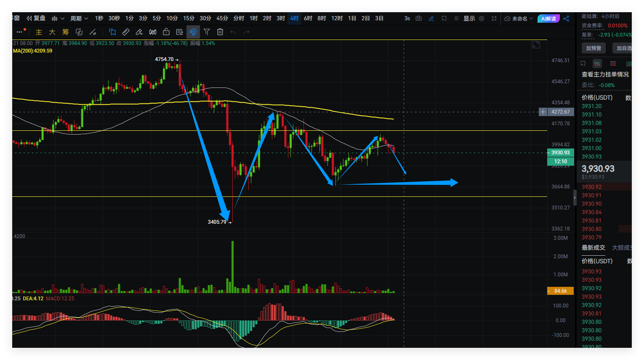Screen dimensions: 644x360
Task: Expand the 周期 period dropdown
Action: point(79,19)
